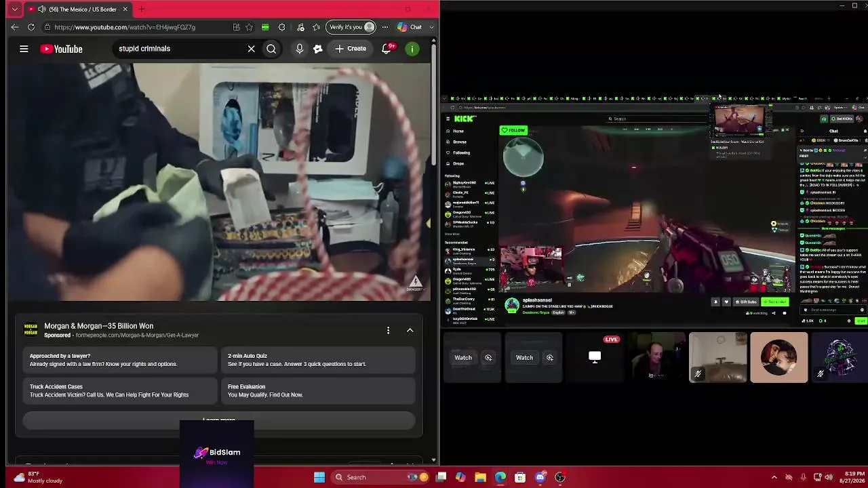Start YouTube voice search with the microphone

299,49
